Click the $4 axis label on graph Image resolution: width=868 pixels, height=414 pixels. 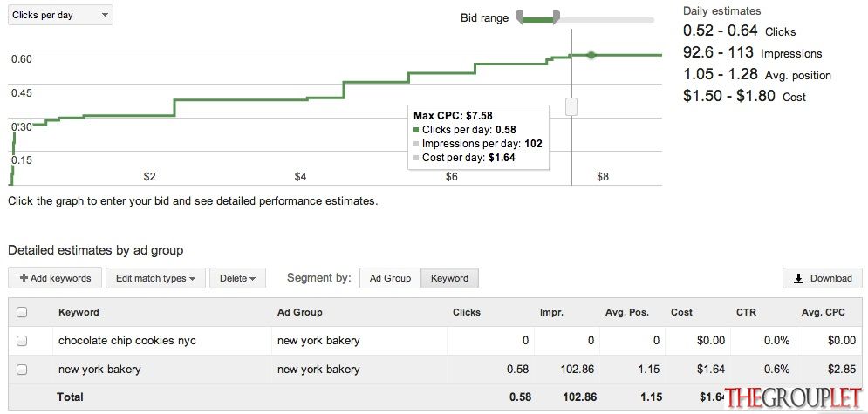click(301, 178)
